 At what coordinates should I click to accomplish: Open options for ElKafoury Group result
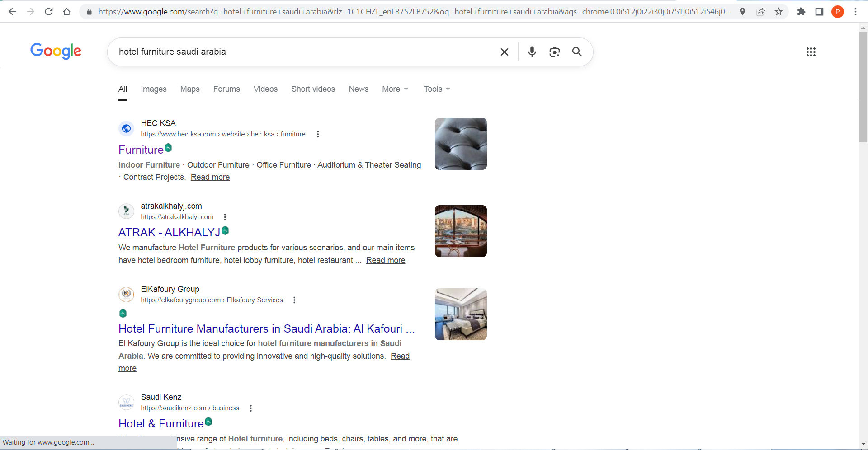tap(294, 300)
